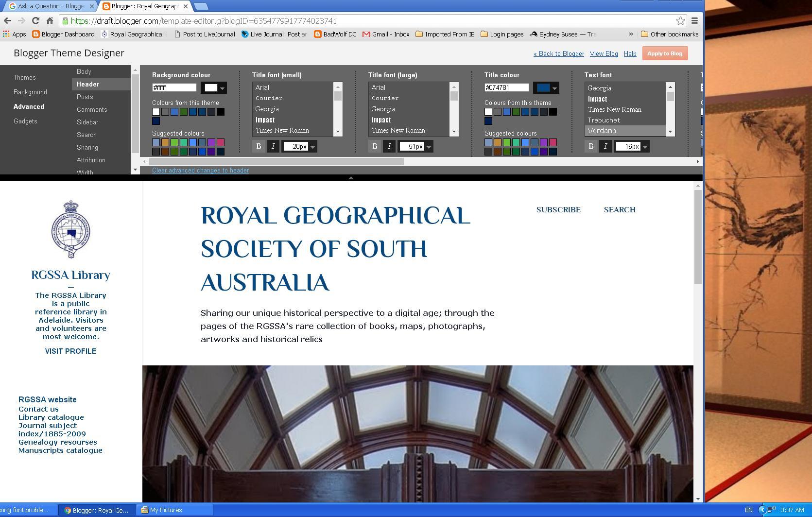Click the Background colour hex input field
Screen dimensions: 812x517
(174, 88)
